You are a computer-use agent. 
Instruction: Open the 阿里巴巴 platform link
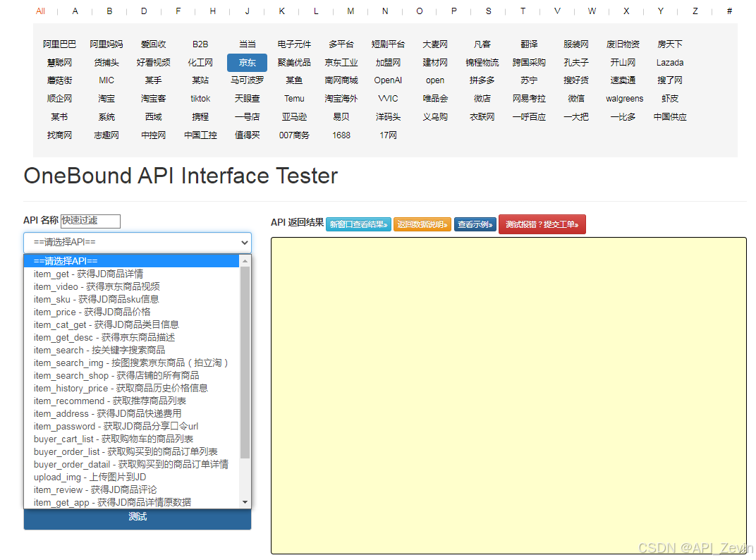pos(59,44)
